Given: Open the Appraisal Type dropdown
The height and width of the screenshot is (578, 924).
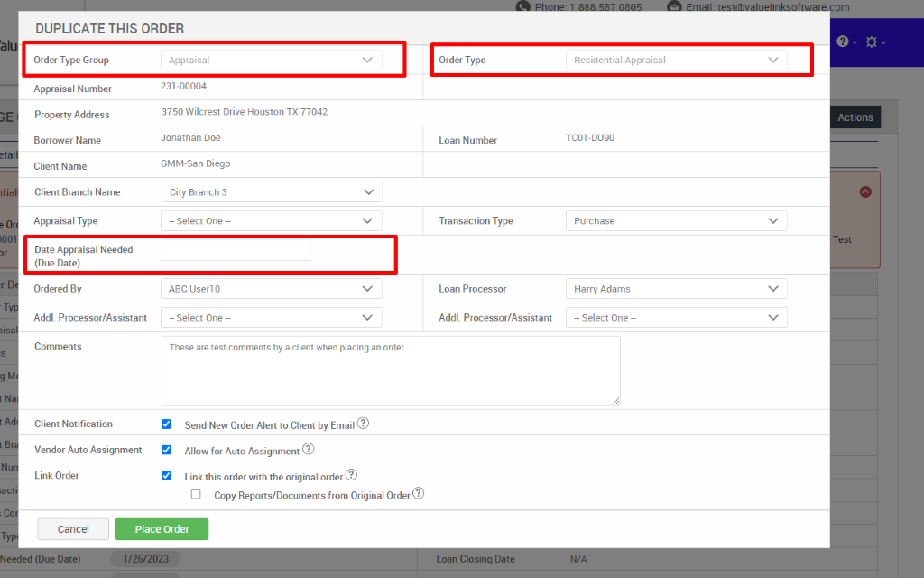Looking at the screenshot, I should point(271,220).
